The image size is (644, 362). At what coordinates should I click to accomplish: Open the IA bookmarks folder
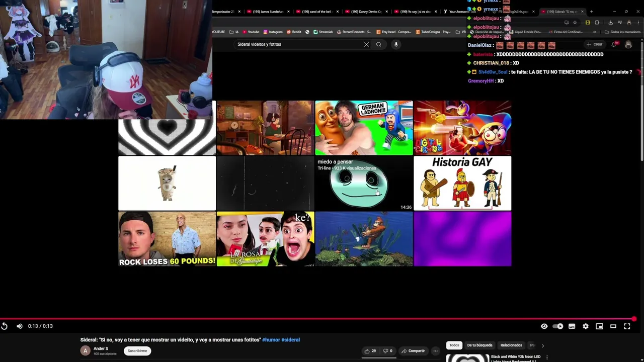(233, 32)
